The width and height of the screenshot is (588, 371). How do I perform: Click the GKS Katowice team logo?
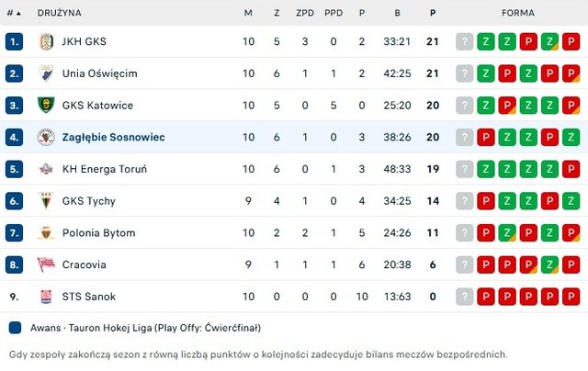(x=46, y=106)
